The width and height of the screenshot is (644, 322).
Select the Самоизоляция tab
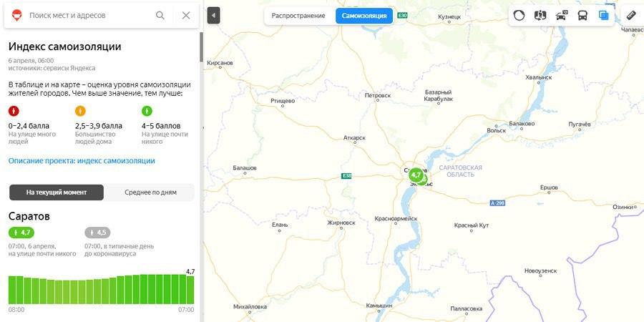364,16
